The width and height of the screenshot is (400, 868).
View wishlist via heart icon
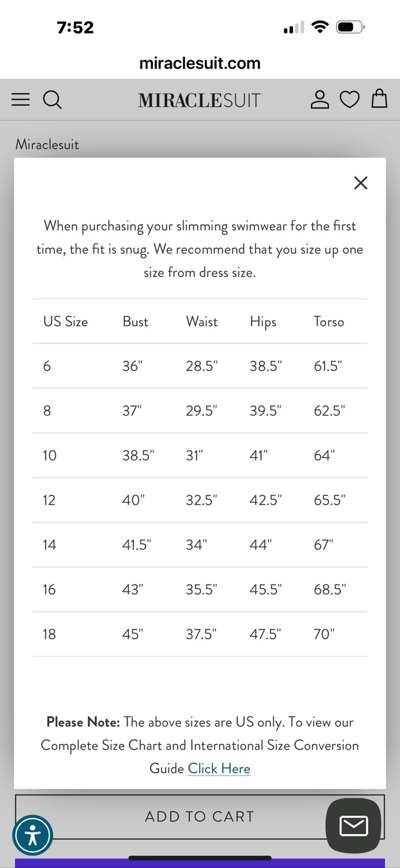point(350,99)
